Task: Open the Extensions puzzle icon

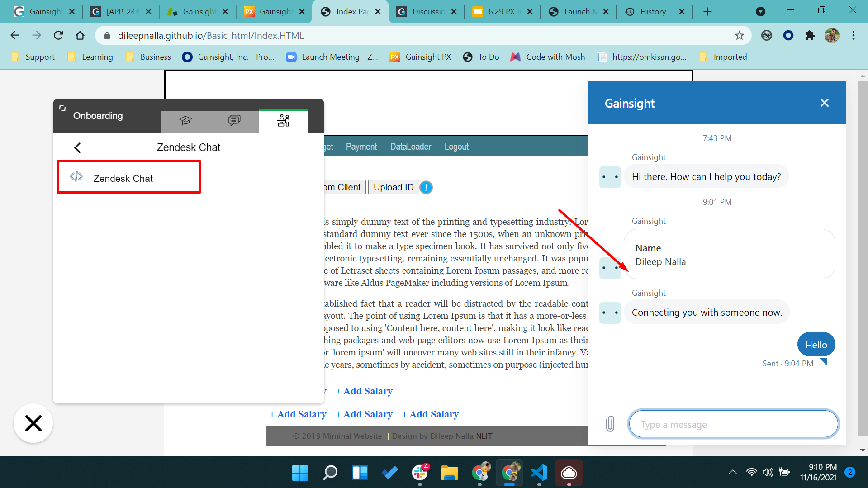Action: click(810, 35)
